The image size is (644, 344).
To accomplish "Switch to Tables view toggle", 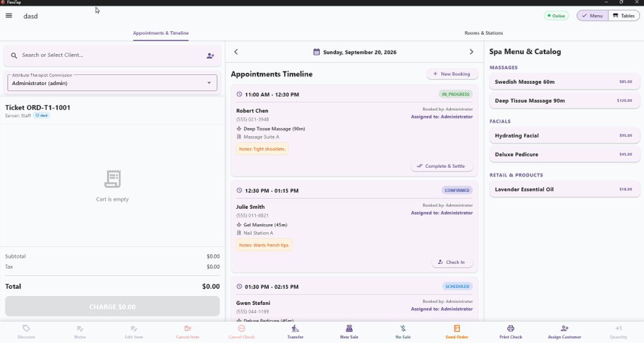I will [x=624, y=16].
